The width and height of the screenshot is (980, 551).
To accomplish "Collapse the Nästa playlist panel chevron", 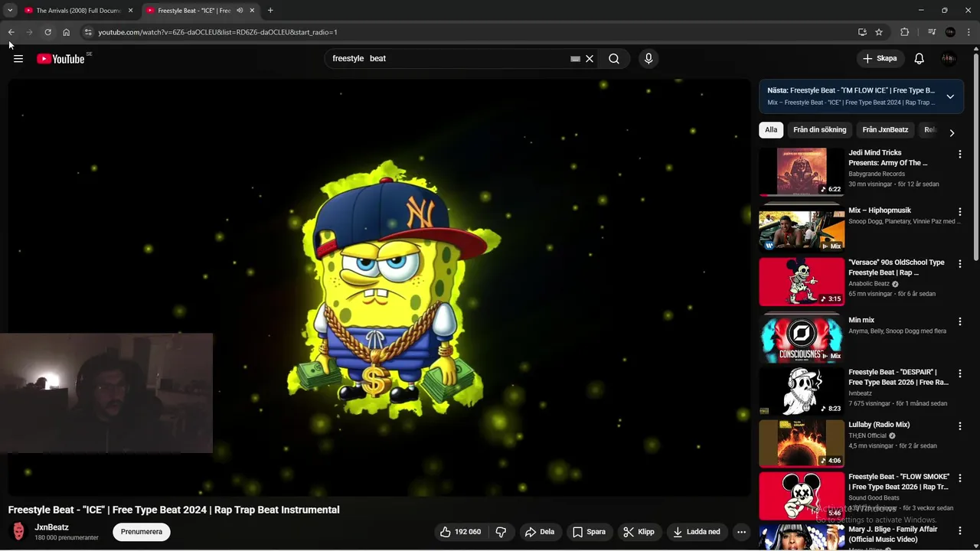I will pyautogui.click(x=950, y=96).
